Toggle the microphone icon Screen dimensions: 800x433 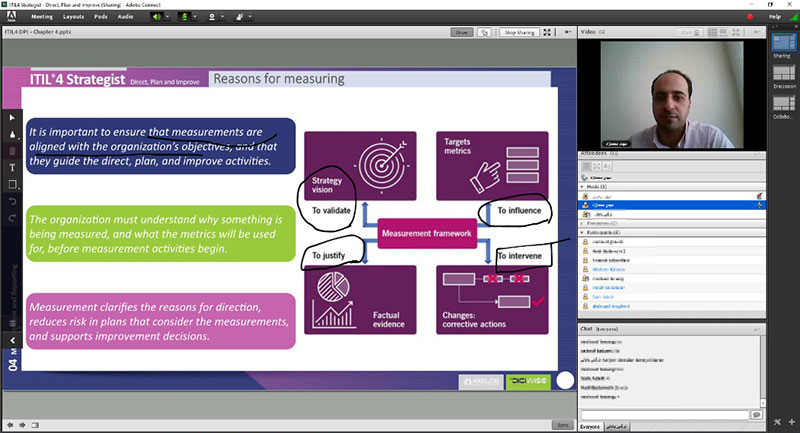(184, 16)
